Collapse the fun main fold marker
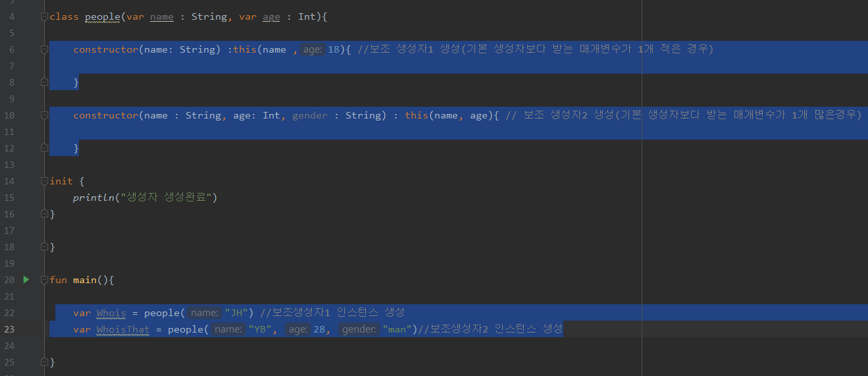This screenshot has height=376, width=868. click(x=44, y=280)
